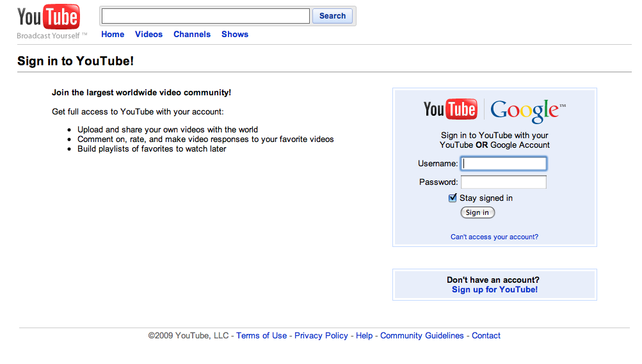Click the 'Upload and share your own videos' bullet
642x364 pixels.
click(168, 130)
